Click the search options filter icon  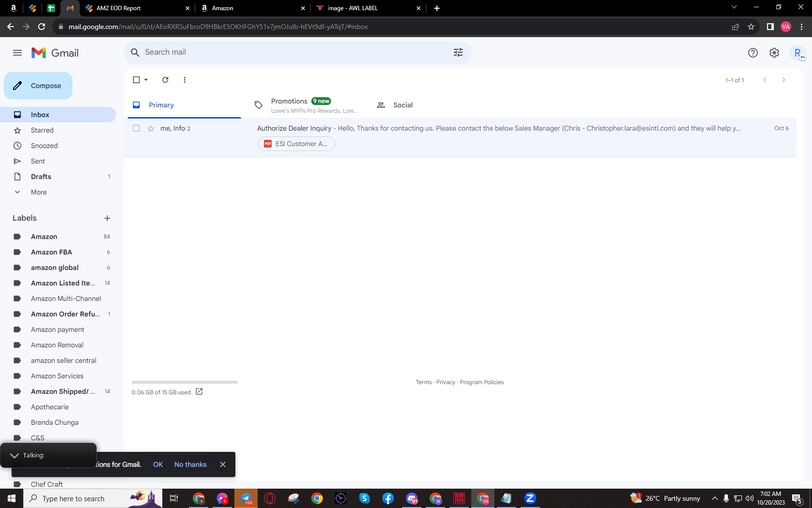tap(458, 52)
